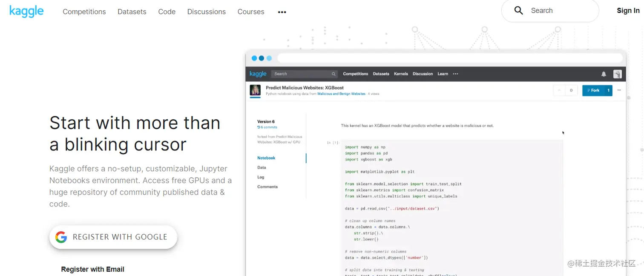This screenshot has width=644, height=276.
Task: Select Comments tab in preview sidebar
Action: click(x=267, y=187)
